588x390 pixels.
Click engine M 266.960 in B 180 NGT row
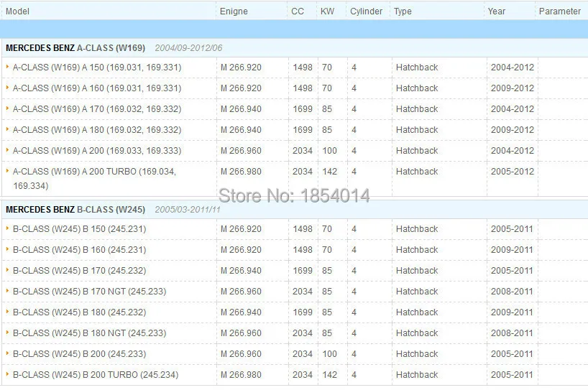[x=241, y=333]
